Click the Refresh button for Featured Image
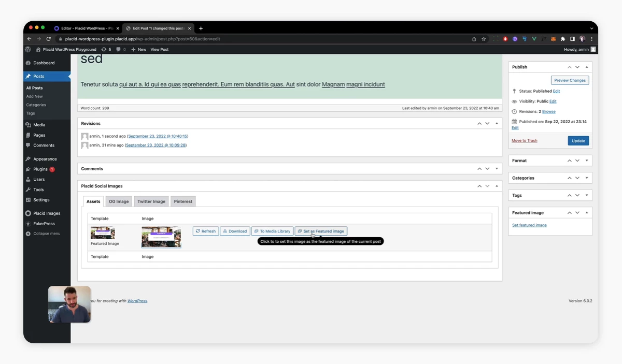 click(x=206, y=231)
